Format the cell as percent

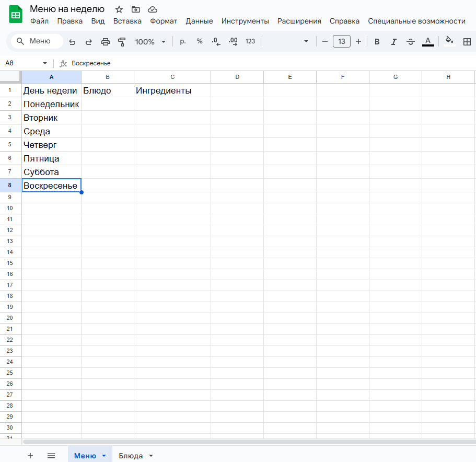coord(200,41)
